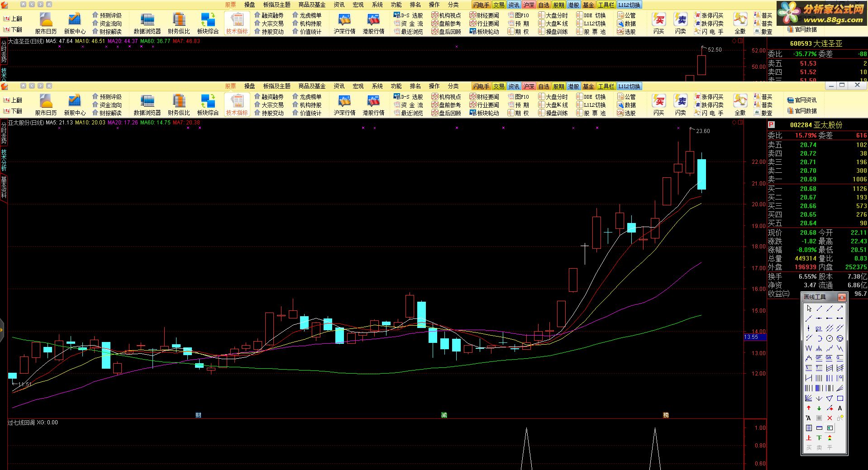Open the 操盘 menu in 亚太股份 window
Viewport: 868px width, 470px height.
[249, 86]
